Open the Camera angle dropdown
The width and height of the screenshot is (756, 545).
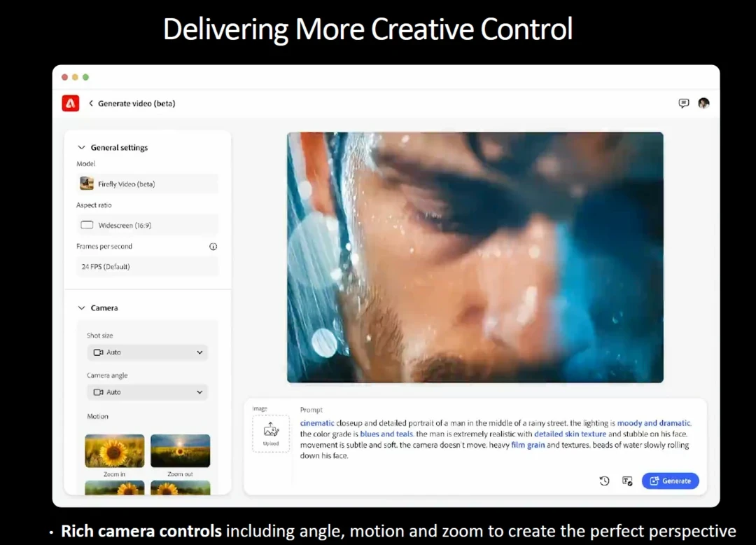tap(147, 392)
